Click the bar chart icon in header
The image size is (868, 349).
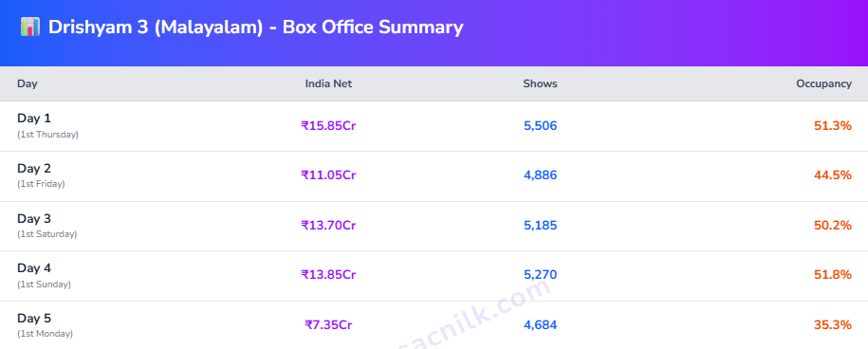30,27
